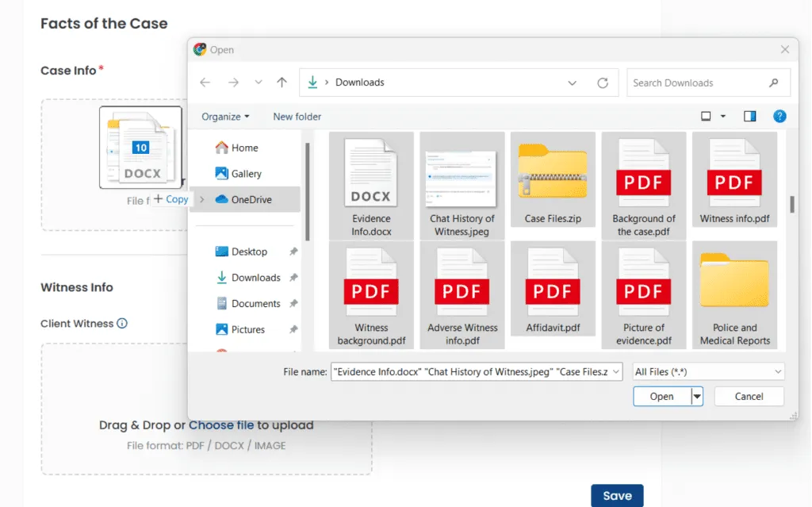Select Background of the case.pdf
The height and width of the screenshot is (507, 812).
tap(644, 186)
